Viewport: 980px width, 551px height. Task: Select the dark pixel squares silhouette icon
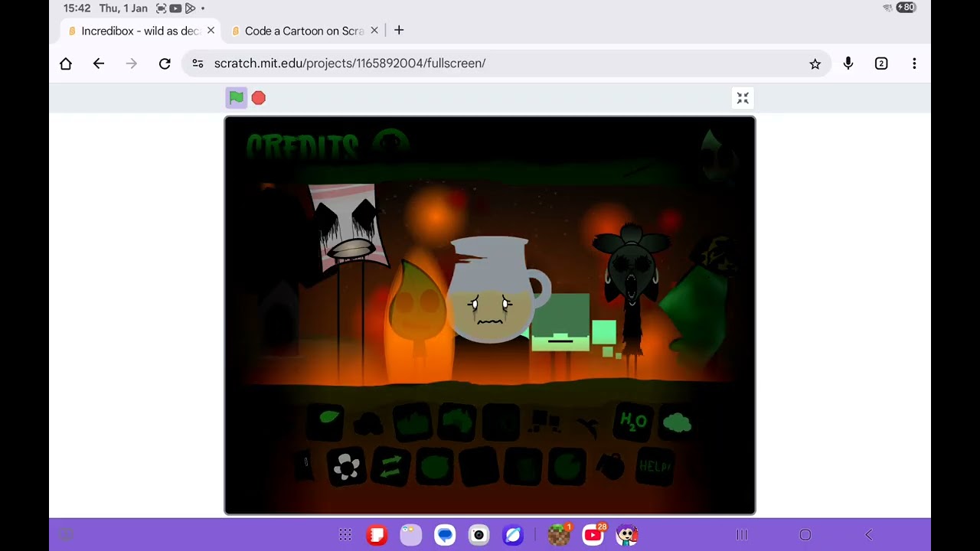(x=544, y=422)
